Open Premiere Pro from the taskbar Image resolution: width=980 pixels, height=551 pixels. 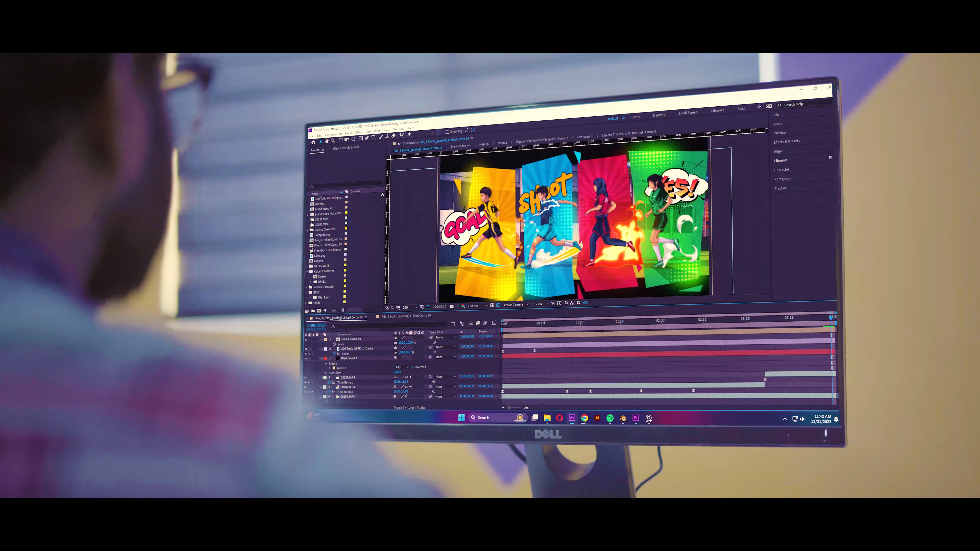(x=636, y=418)
